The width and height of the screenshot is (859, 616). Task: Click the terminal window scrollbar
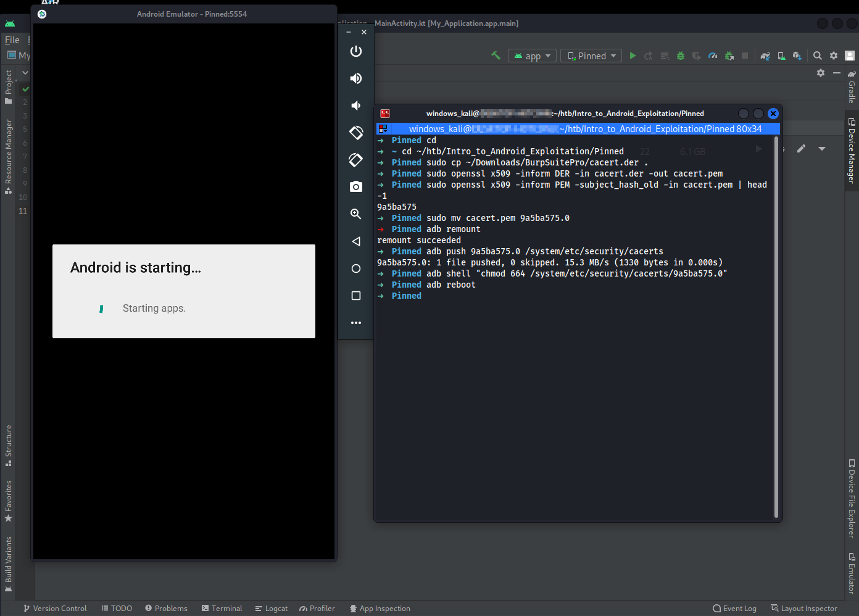(x=776, y=327)
